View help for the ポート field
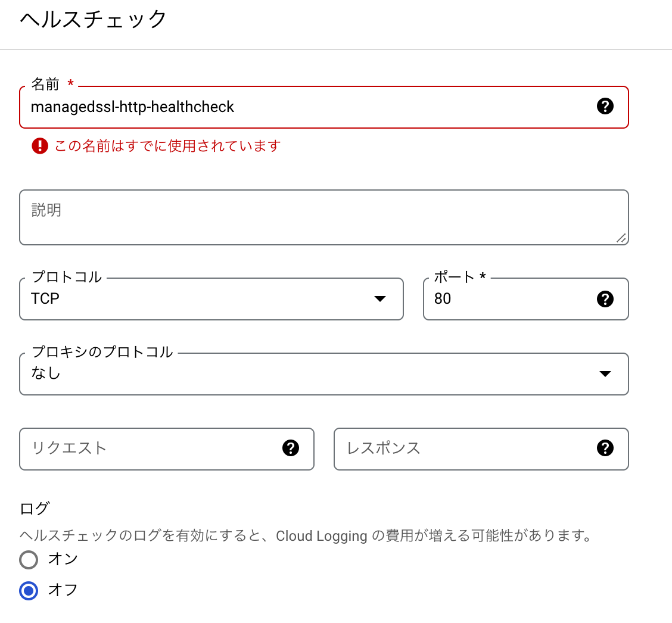The height and width of the screenshot is (623, 672). pyautogui.click(x=605, y=299)
